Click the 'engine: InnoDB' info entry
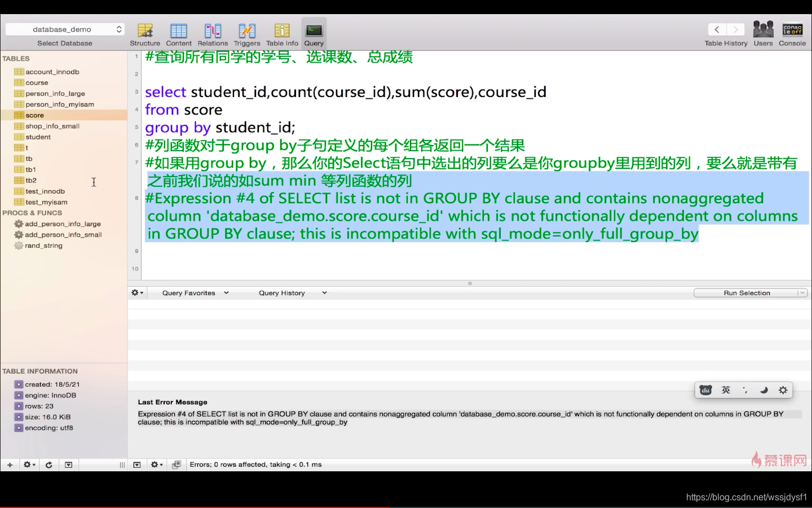 50,396
